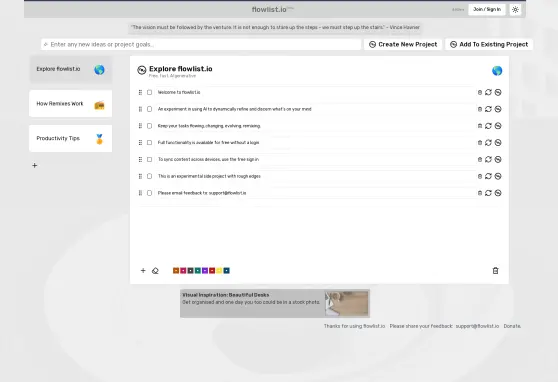Screen dimensions: 558x382
Task: Toggle light/dark theme sun icon
Action: [515, 10]
